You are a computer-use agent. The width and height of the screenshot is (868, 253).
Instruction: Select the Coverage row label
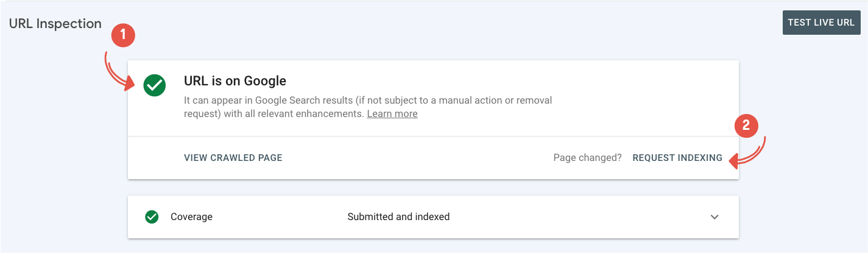click(191, 216)
